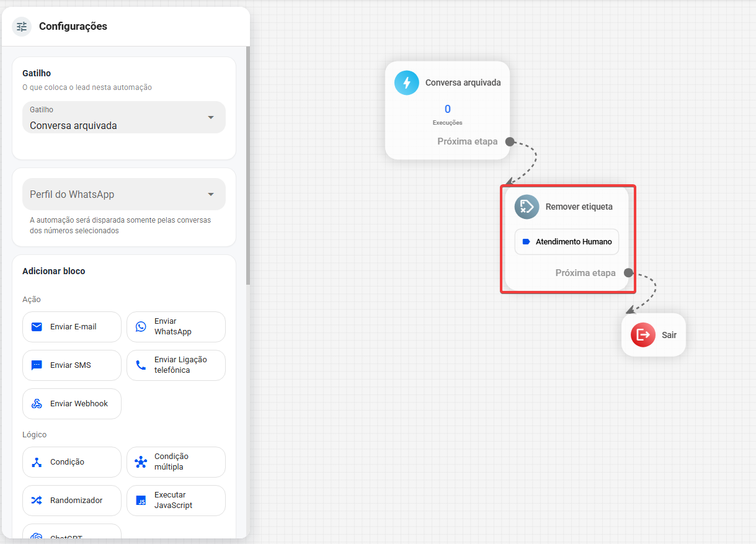Click the JS icon for Executar JavaScript
This screenshot has width=756, height=544.
141,501
